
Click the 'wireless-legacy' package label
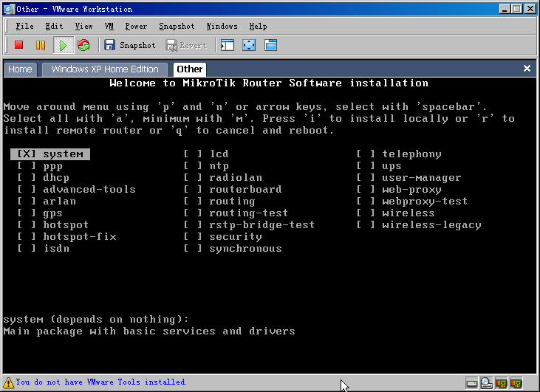pos(431,225)
